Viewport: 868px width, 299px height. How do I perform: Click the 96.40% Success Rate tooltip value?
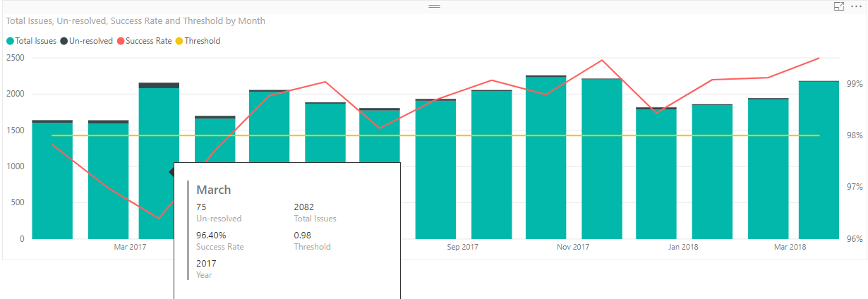pyautogui.click(x=211, y=236)
